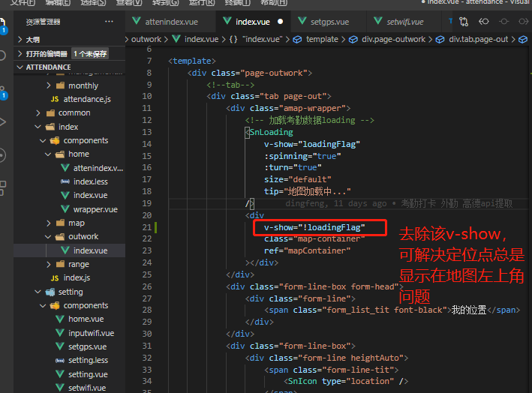532x393 pixels.
Task: Click the 我的位置 text on line 28
Action: coord(469,310)
